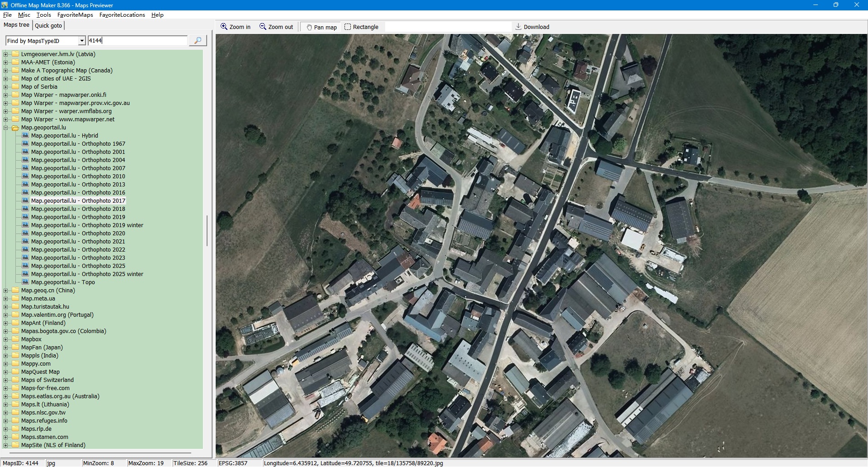Open the Find by MapsTypeID dropdown
This screenshot has width=868, height=467.
(82, 41)
